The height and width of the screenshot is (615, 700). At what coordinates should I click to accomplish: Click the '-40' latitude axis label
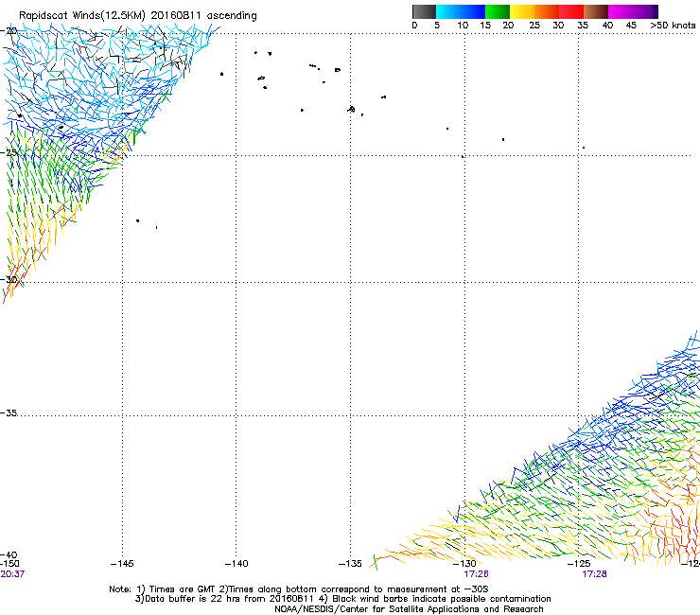[9, 555]
